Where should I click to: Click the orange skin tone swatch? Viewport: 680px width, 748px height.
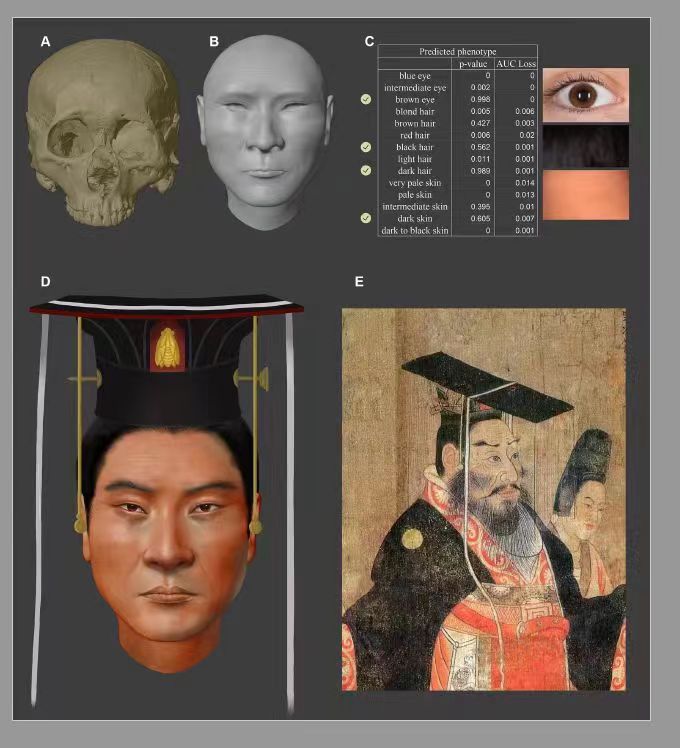[x=585, y=194]
